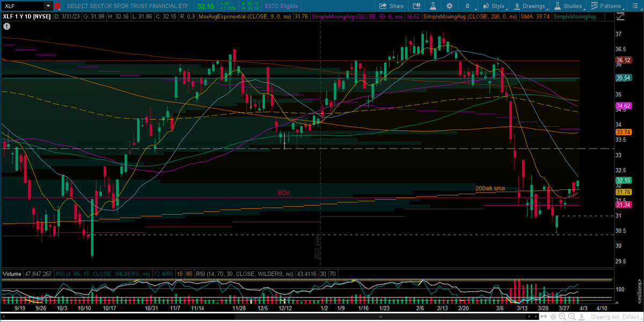Select the MovAvgExponential (CLOSE, 9) study label
Screen dimensions: 644x322
pyautogui.click(x=245, y=17)
